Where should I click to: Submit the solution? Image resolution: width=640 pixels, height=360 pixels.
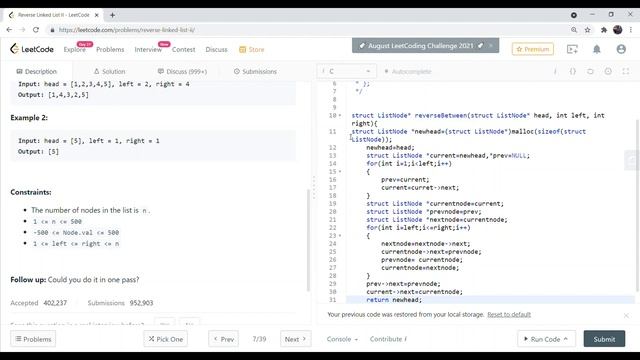(x=604, y=339)
